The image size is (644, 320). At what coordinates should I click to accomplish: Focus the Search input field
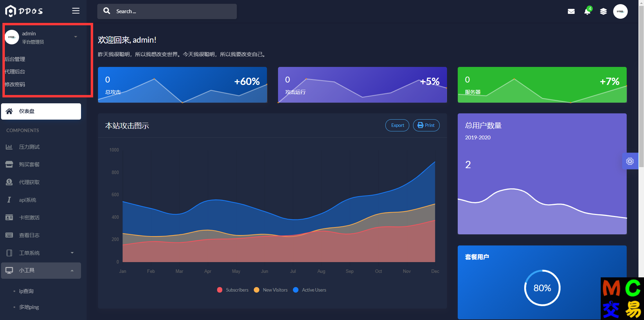pyautogui.click(x=167, y=11)
